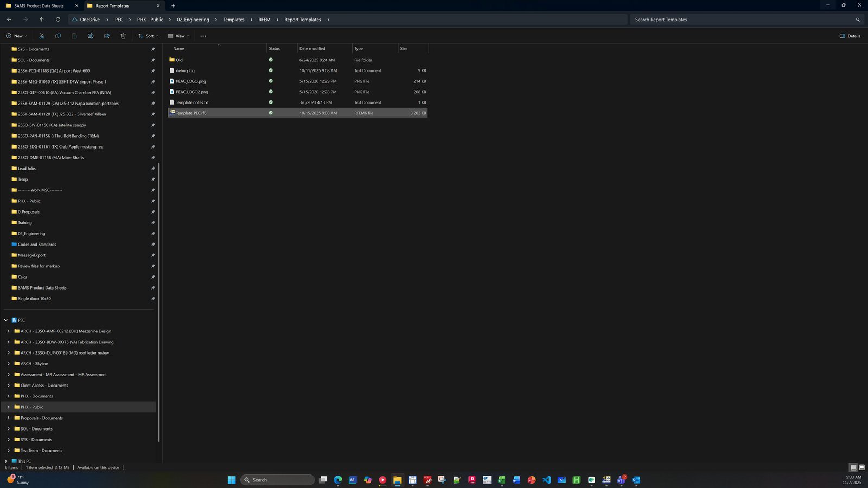Collapse the PEC tree node
The image size is (868, 488).
click(6, 320)
